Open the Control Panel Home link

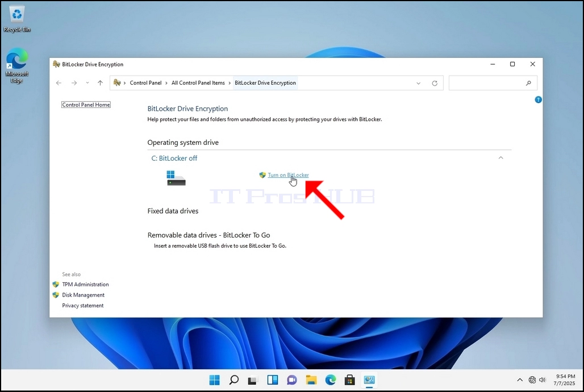pos(86,105)
